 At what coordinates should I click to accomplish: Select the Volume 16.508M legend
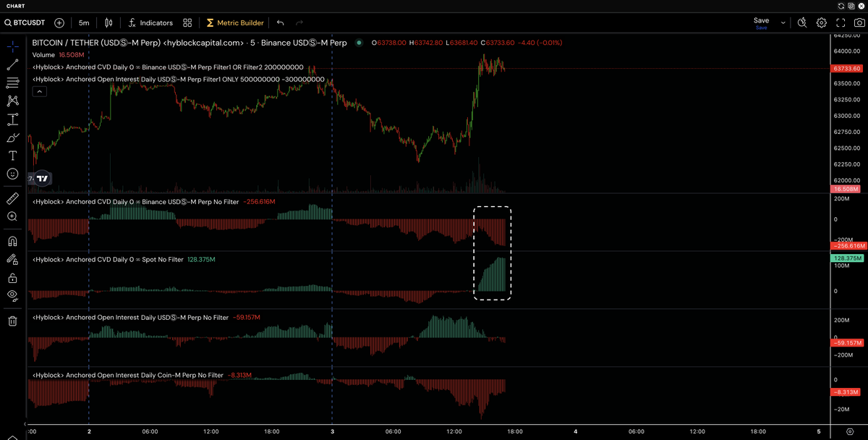(59, 55)
